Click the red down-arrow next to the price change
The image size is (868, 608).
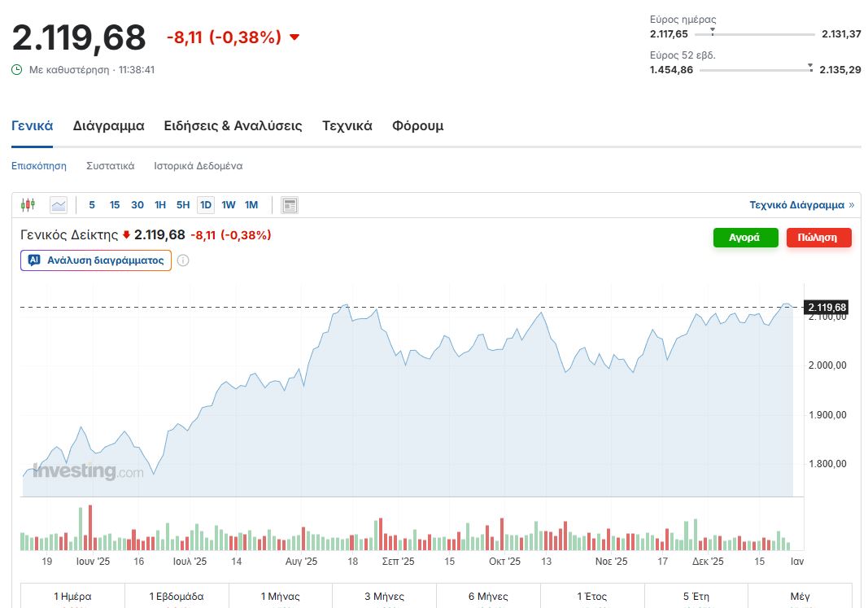294,37
